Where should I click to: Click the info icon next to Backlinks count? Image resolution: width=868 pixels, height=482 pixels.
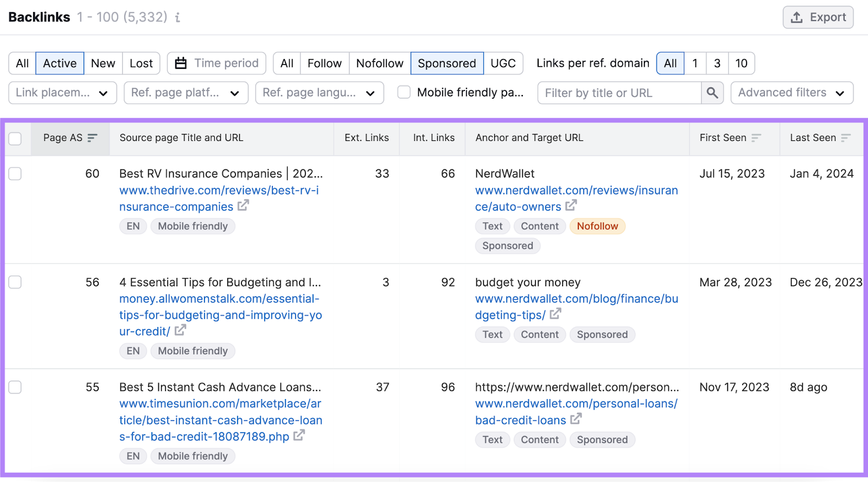(x=177, y=18)
